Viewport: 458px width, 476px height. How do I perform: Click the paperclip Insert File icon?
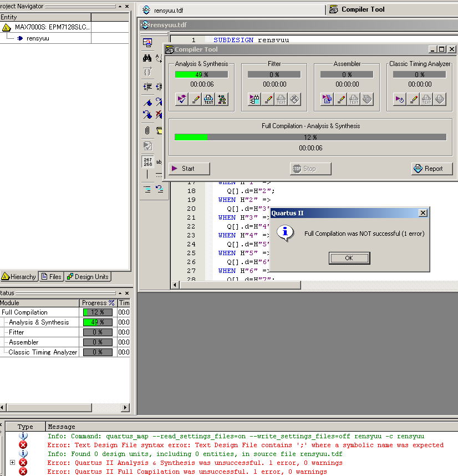tap(147, 130)
